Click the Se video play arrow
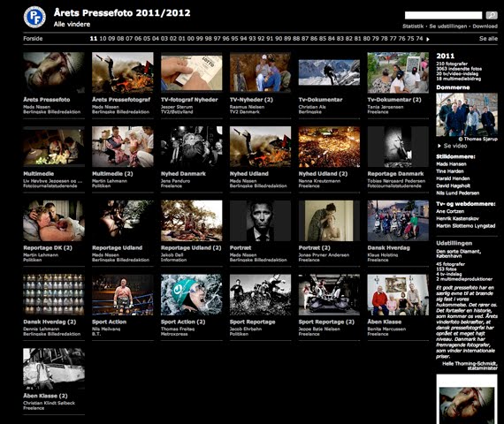Image resolution: width=504 pixels, height=424 pixels. tap(439, 146)
